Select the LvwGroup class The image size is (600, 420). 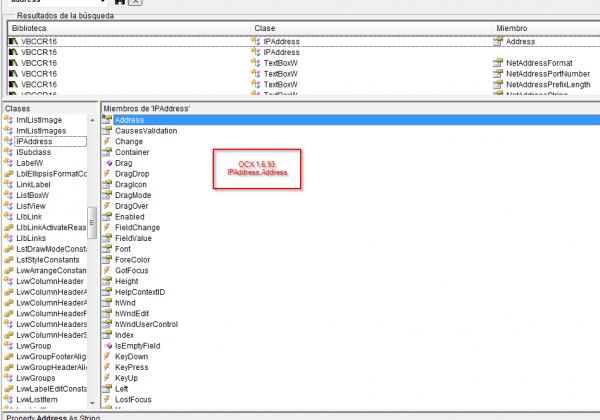click(34, 345)
